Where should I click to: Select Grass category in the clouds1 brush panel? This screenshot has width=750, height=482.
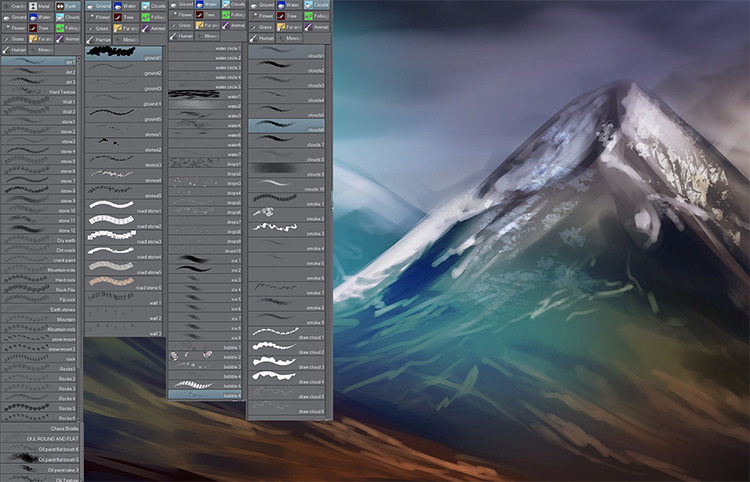[x=262, y=27]
